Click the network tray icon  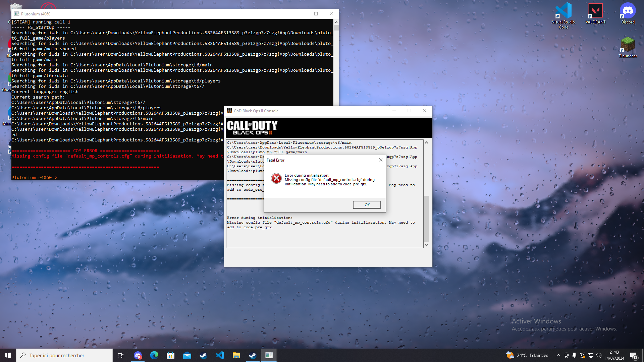pos(591,355)
